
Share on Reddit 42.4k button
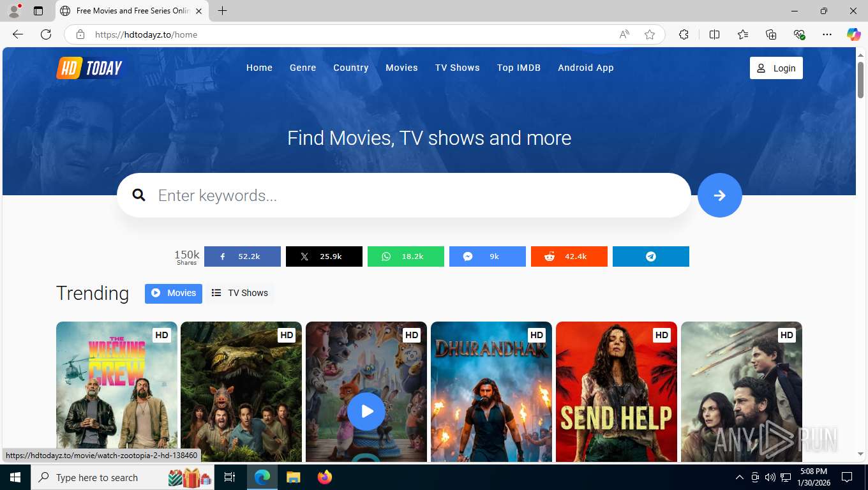(569, 256)
